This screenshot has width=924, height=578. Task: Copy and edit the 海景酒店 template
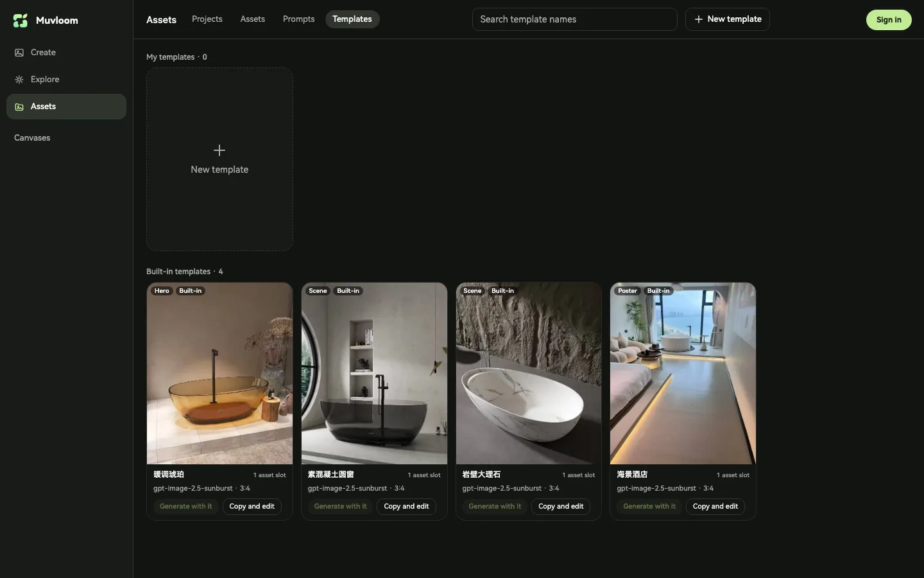[x=715, y=506]
